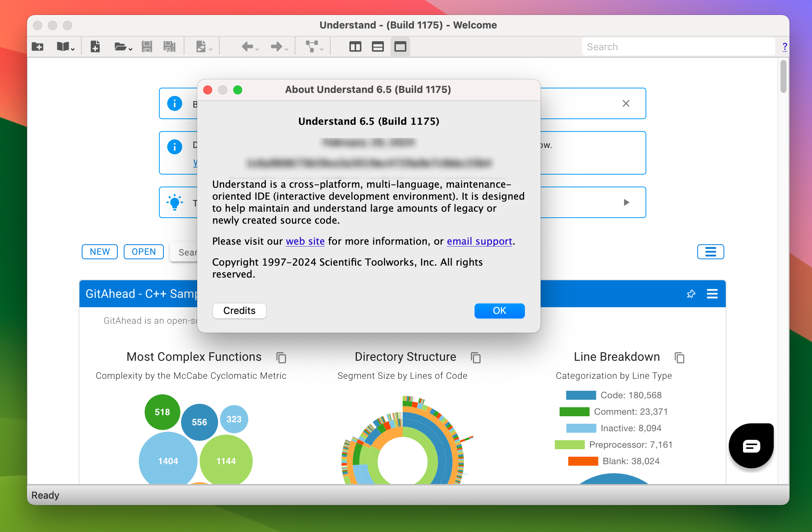The image size is (812, 532).
Task: Toggle the split horizontal layout icon
Action: (x=378, y=46)
